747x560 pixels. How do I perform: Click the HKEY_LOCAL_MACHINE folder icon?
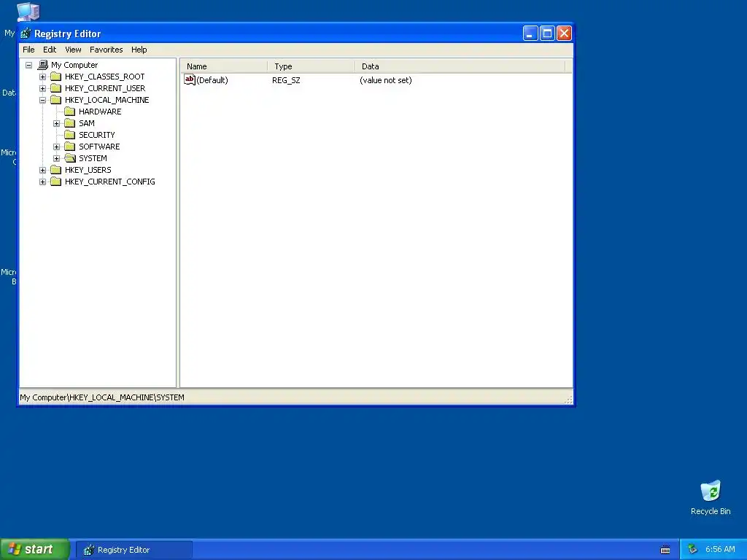55,100
